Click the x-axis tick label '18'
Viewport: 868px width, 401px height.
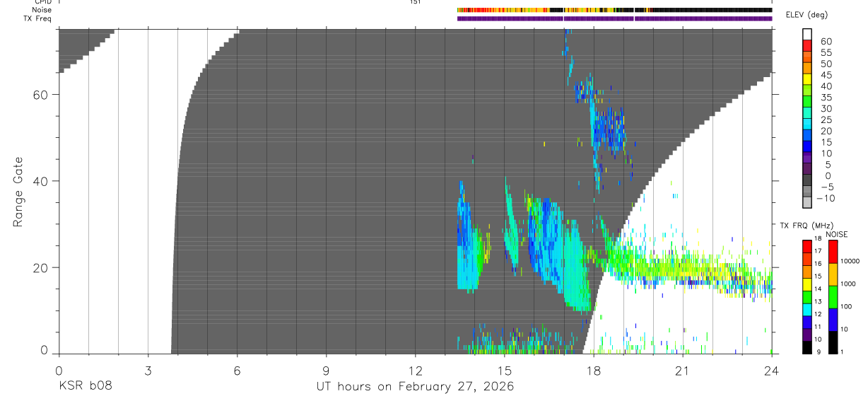[593, 370]
